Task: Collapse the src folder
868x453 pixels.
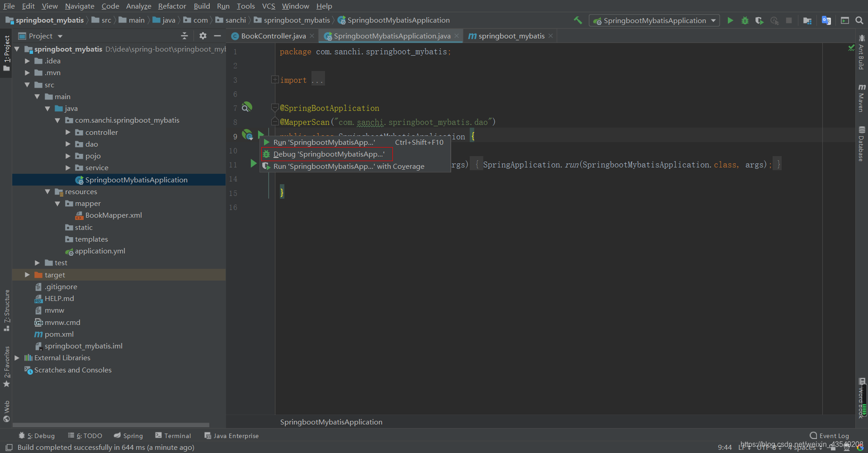Action: click(27, 85)
